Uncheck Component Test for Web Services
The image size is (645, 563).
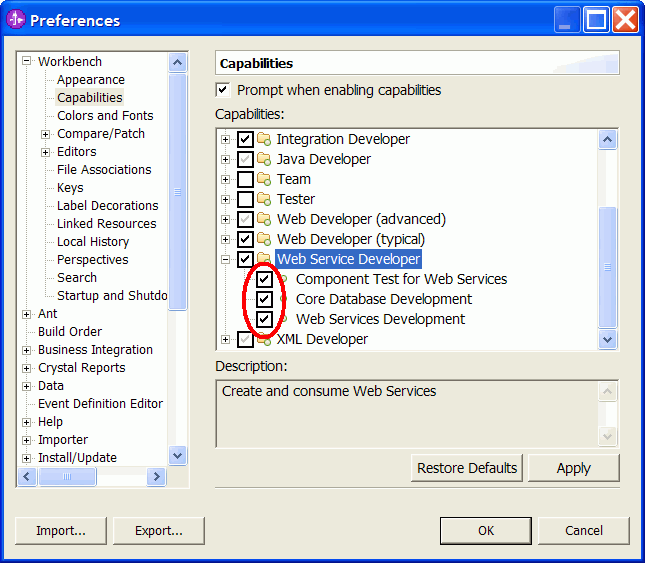(x=264, y=279)
